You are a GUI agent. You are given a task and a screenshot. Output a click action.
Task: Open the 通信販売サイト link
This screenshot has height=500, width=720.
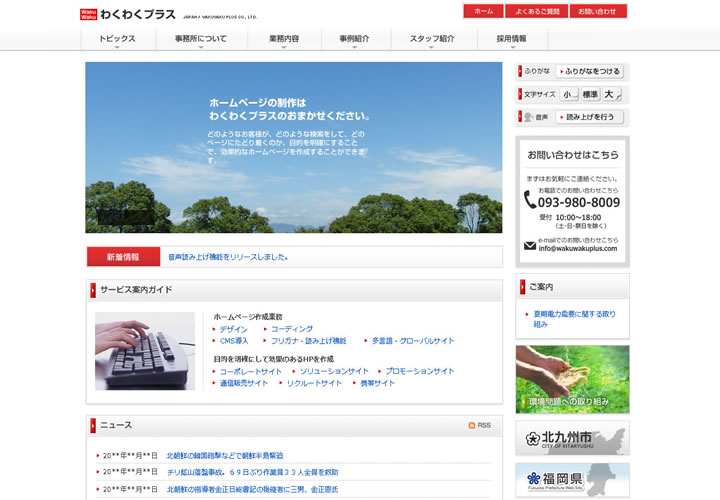(x=243, y=383)
